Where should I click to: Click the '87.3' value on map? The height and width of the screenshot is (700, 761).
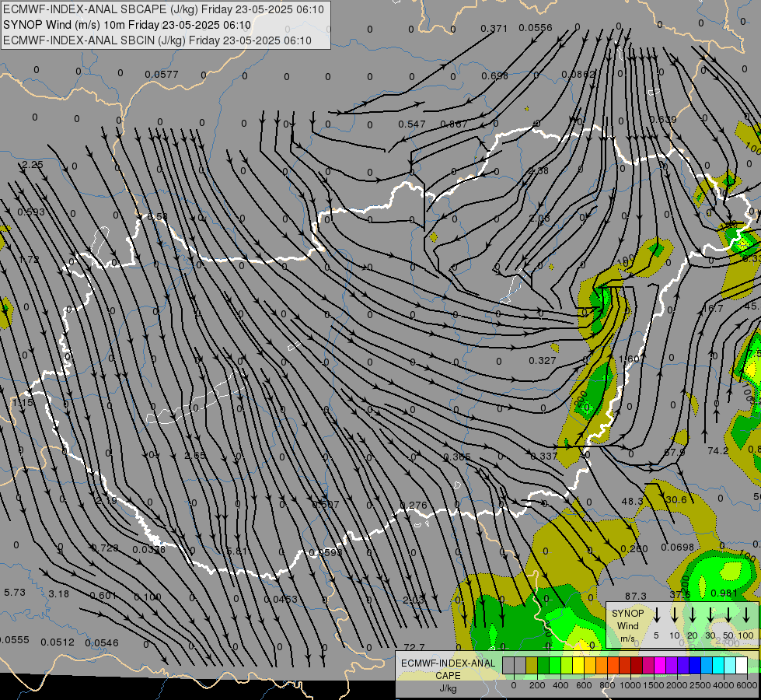pos(635,596)
